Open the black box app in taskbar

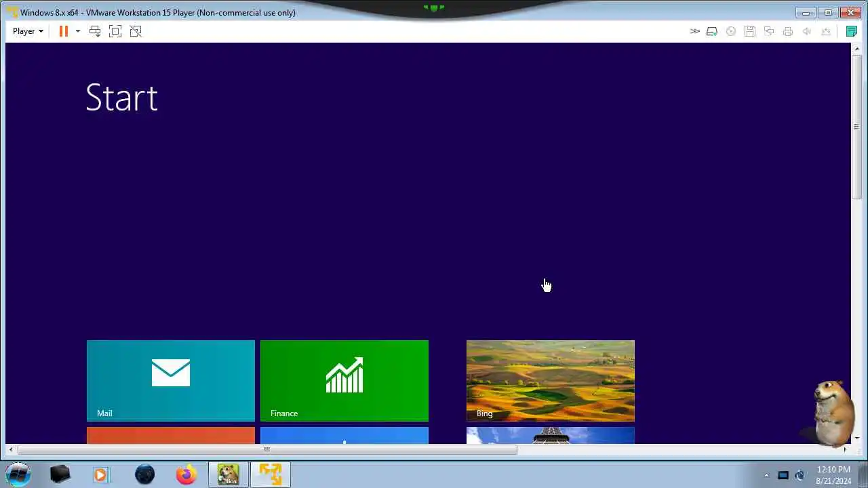click(60, 474)
